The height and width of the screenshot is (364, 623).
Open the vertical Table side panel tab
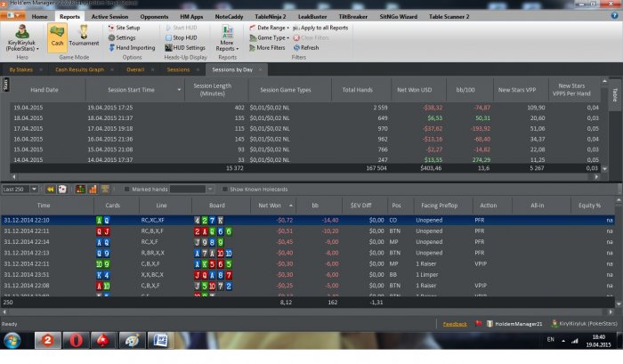(x=615, y=94)
